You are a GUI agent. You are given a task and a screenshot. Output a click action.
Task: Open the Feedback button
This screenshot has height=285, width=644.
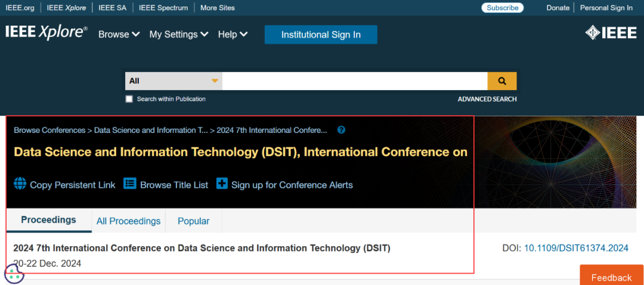(x=611, y=277)
